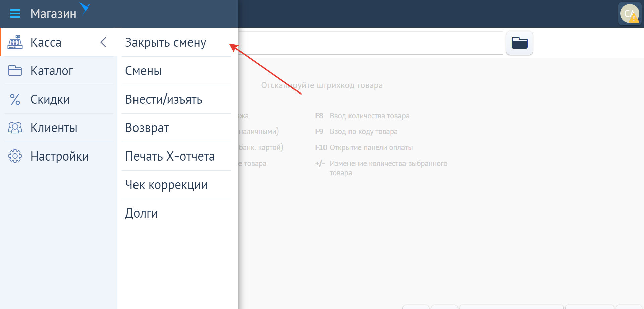Open Долги item
The image size is (644, 309).
click(x=176, y=213)
